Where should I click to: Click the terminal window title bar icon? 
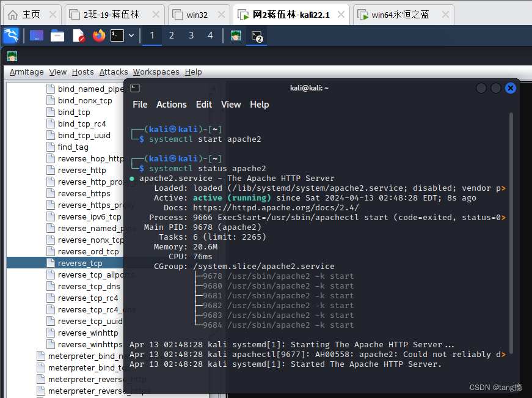click(135, 88)
